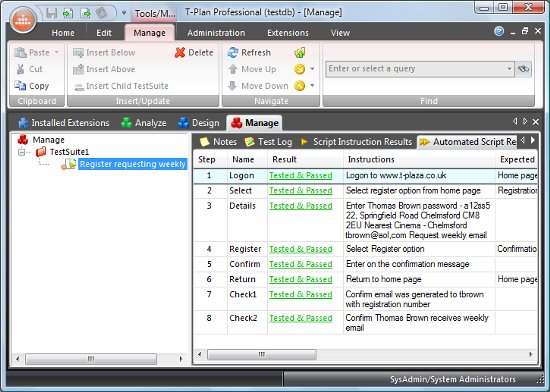Screen dimensions: 550x392
Task: Click the Copy icon in Clipboard group
Action: click(20, 86)
